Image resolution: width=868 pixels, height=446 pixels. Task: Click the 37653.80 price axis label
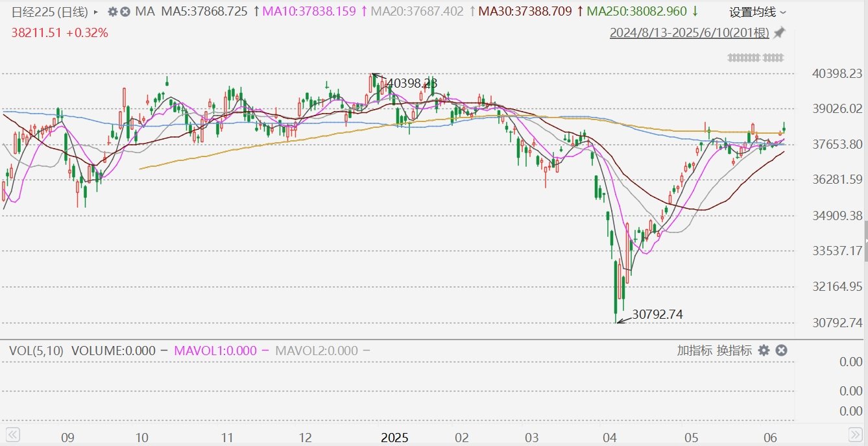pyautogui.click(x=837, y=144)
